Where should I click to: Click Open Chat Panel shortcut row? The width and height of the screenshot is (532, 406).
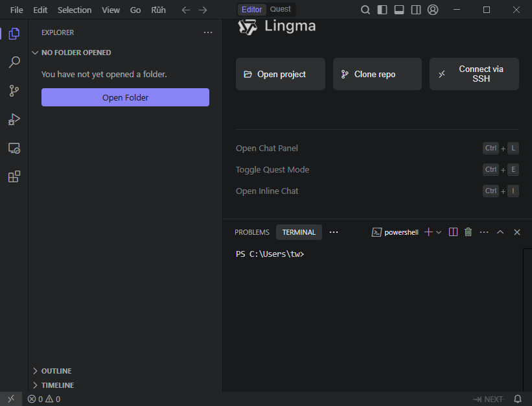tap(377, 149)
